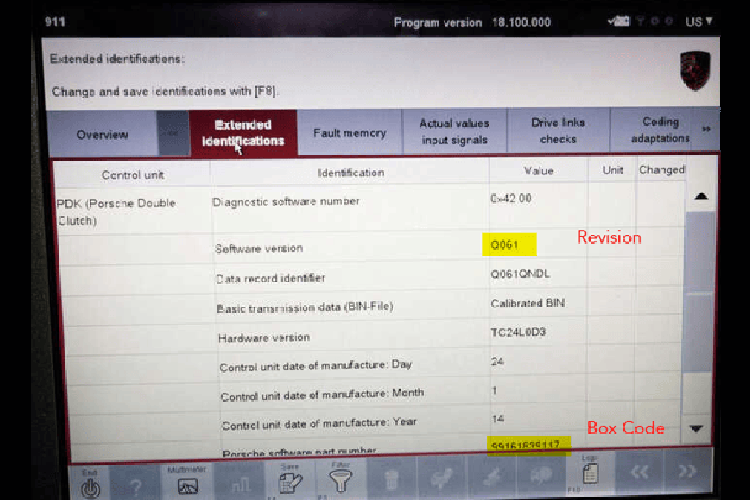The width and height of the screenshot is (750, 500).
Task: Click the Unit column header
Action: click(613, 170)
